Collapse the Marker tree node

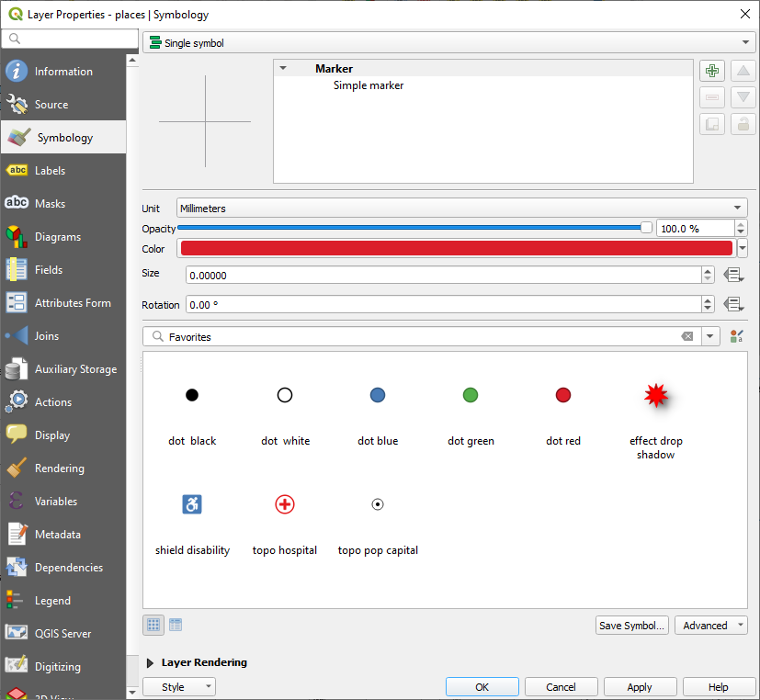point(283,69)
